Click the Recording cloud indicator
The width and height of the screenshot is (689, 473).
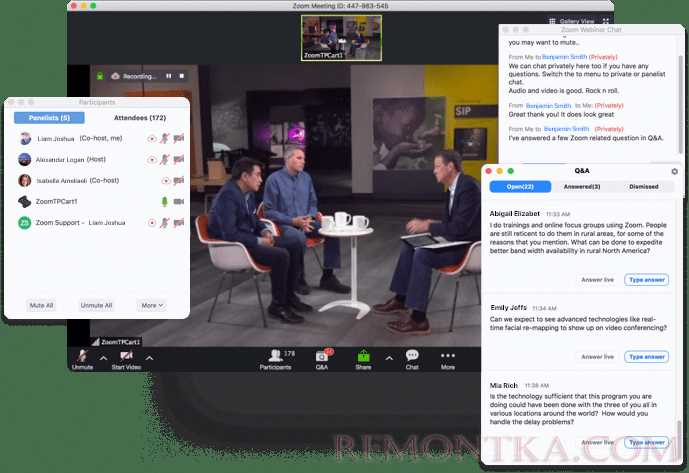coord(115,76)
